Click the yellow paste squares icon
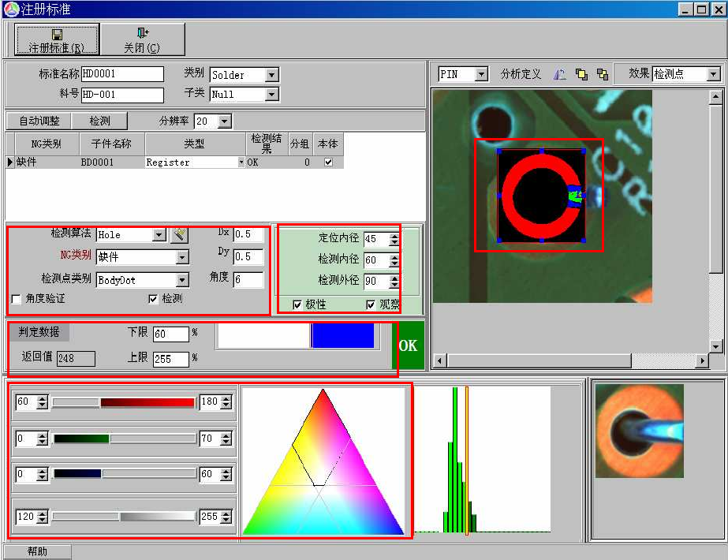The height and width of the screenshot is (560, 728). click(602, 74)
